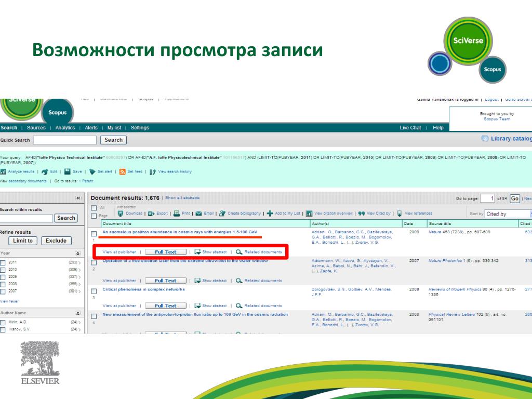532x399 pixels.
Task: Select checkbox for anomalous positron abundance article
Action: [94, 234]
